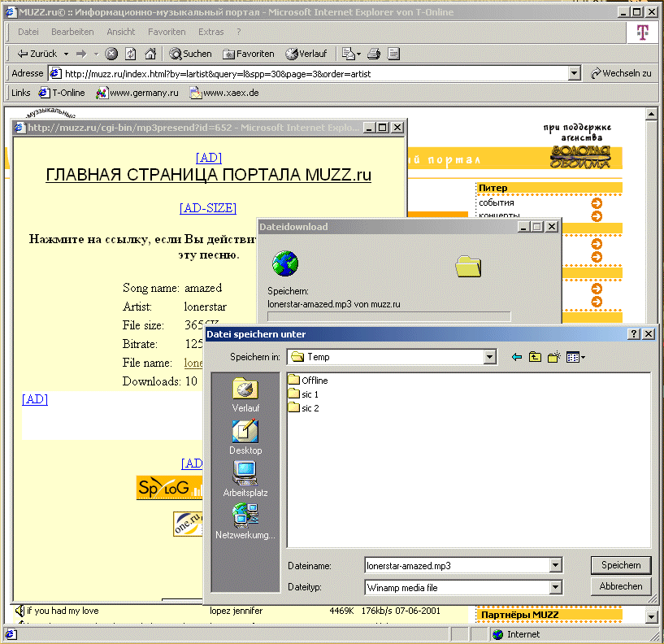664x644 pixels.
Task: Select Arbeitsplatz in places bar
Action: pyautogui.click(x=245, y=480)
